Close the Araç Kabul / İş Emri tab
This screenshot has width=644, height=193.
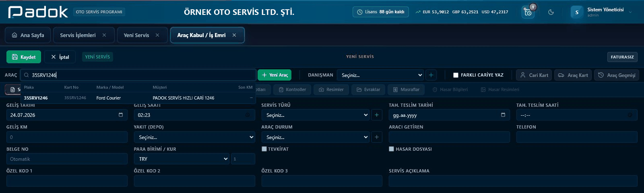(x=234, y=35)
